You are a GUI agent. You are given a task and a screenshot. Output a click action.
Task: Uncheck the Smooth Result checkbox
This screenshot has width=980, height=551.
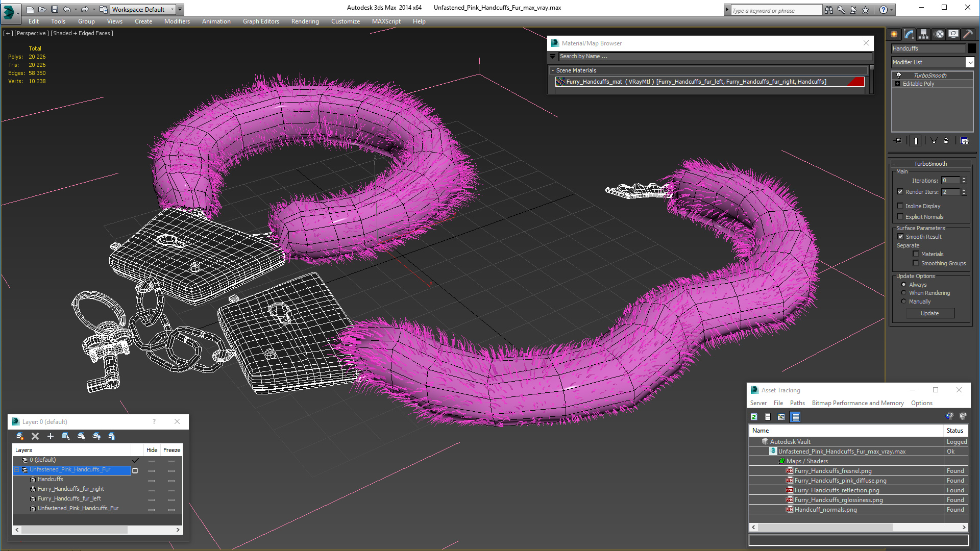(x=900, y=237)
